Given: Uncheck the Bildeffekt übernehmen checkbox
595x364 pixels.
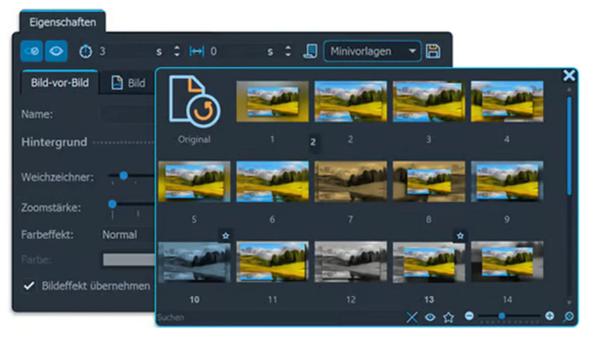Looking at the screenshot, I should (29, 286).
